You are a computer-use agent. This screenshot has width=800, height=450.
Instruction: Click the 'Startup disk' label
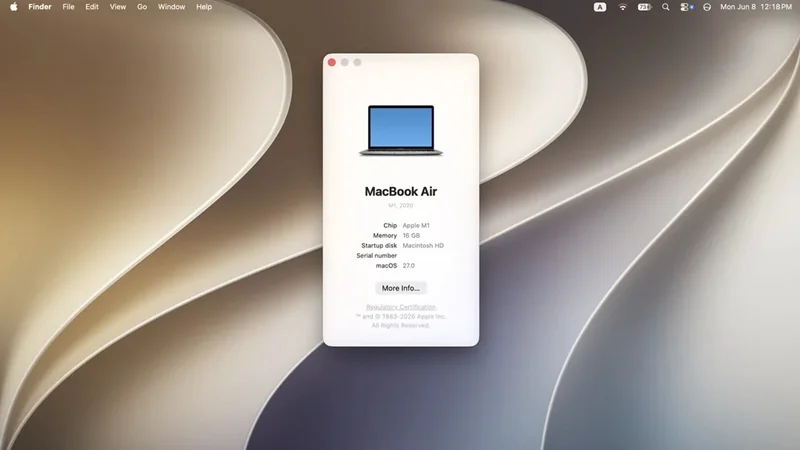379,245
